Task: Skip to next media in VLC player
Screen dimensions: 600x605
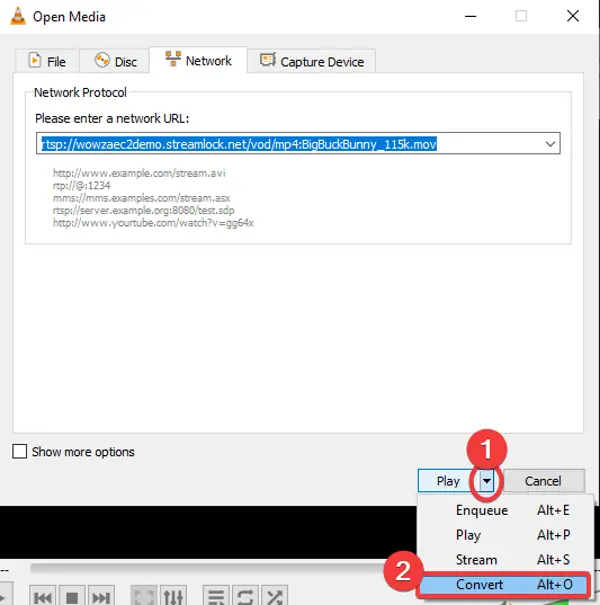Action: 101,597
